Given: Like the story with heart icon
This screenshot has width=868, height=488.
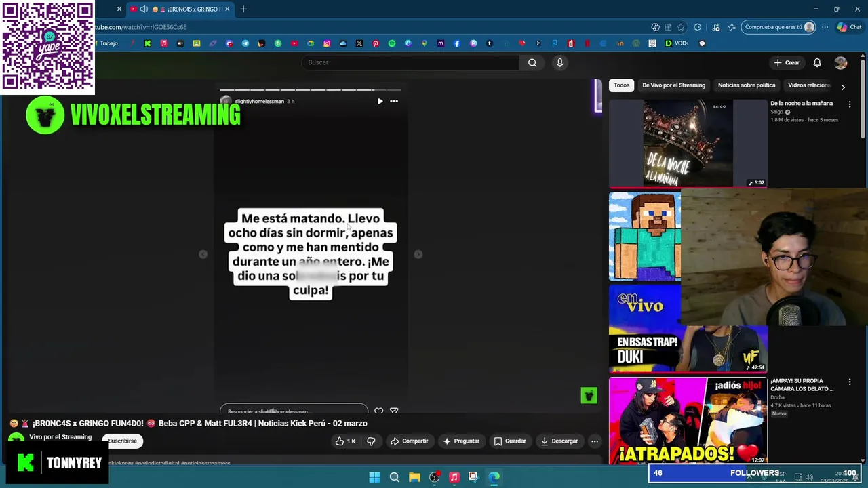Looking at the screenshot, I should click(x=379, y=411).
